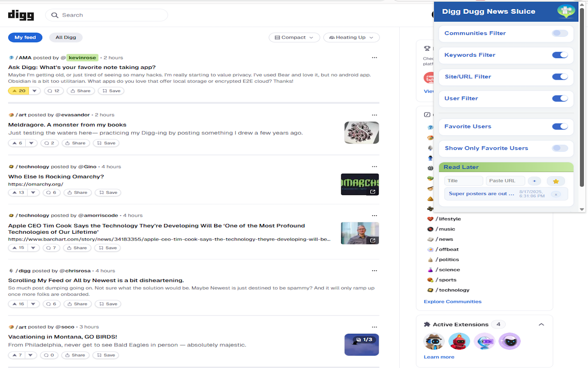This screenshot has width=588, height=368.
Task: Open the Compact view dropdown
Action: [294, 37]
